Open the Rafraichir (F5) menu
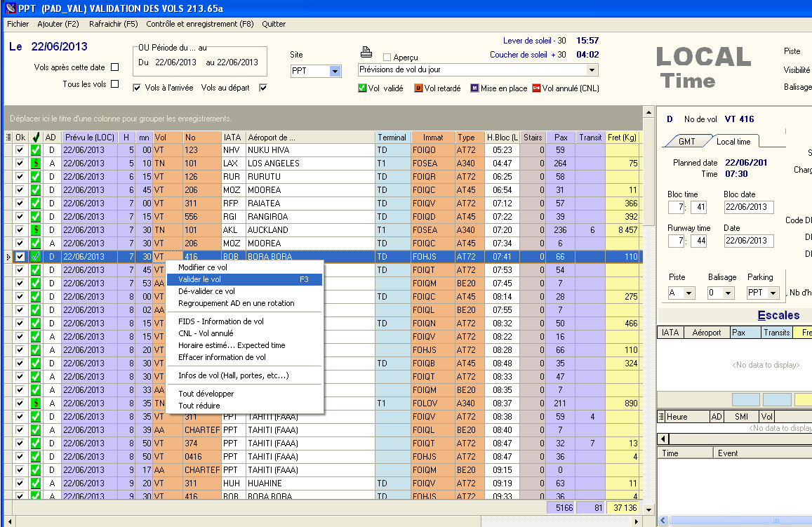The height and width of the screenshot is (527, 812). click(x=113, y=24)
